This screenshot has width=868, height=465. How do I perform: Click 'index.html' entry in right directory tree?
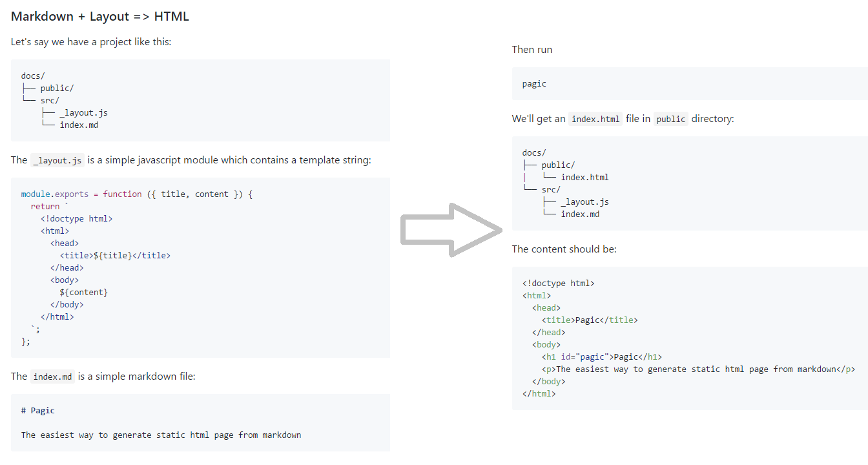point(584,178)
